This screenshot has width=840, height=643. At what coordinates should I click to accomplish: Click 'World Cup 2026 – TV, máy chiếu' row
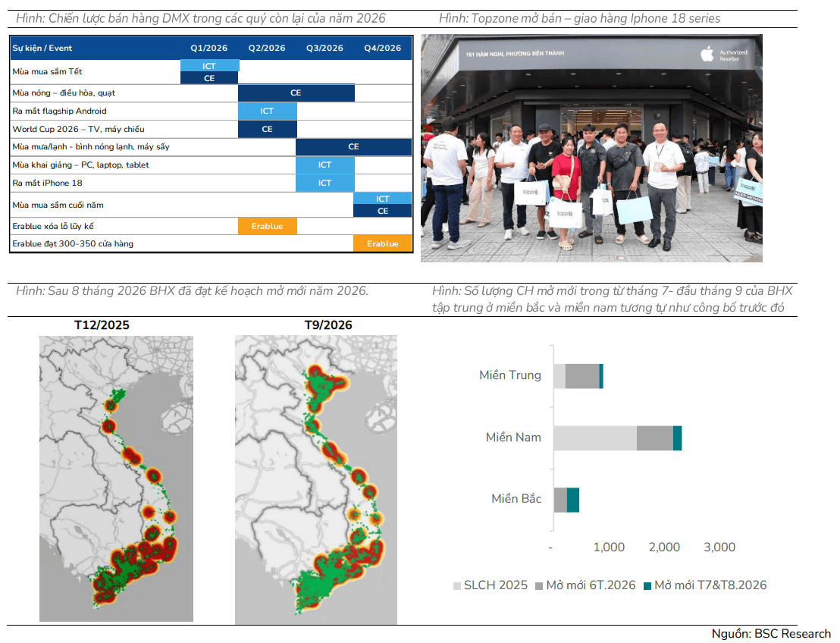click(211, 129)
